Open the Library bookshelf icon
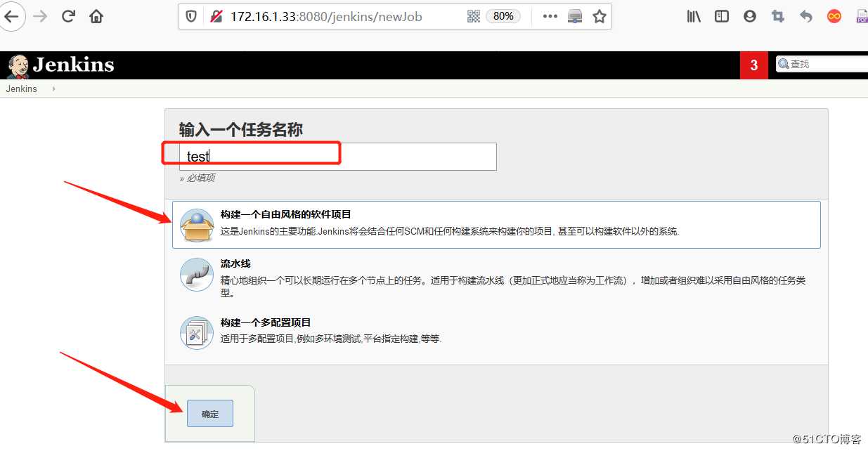Image resolution: width=868 pixels, height=451 pixels. tap(694, 16)
